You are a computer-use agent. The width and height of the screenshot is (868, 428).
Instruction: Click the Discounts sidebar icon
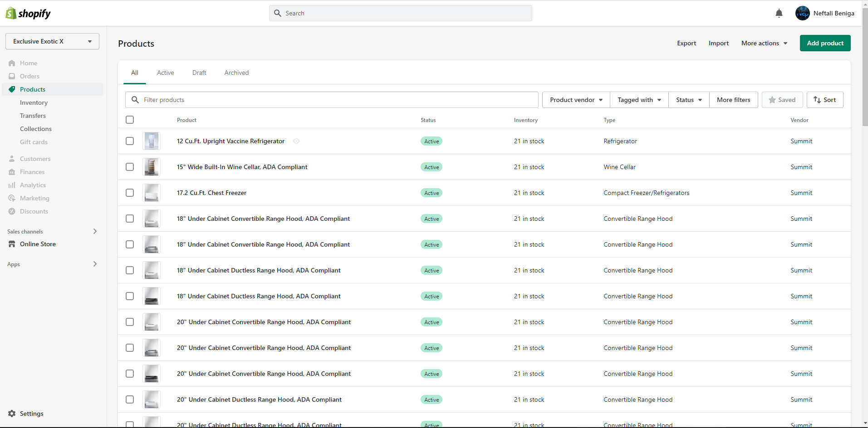[12, 211]
